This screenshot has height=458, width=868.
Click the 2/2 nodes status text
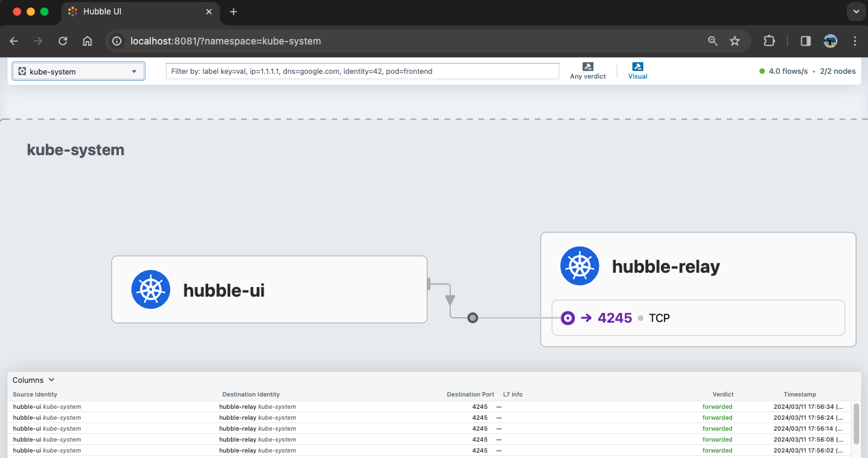tap(838, 71)
